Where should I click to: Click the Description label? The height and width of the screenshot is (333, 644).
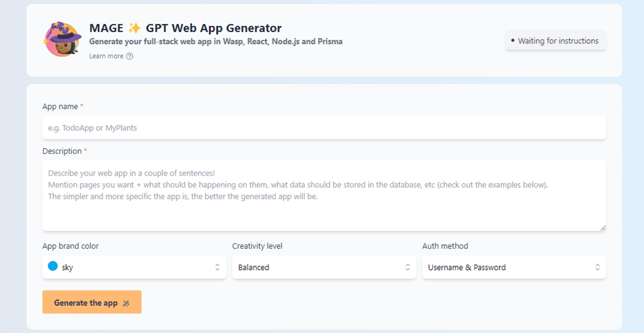click(x=65, y=151)
